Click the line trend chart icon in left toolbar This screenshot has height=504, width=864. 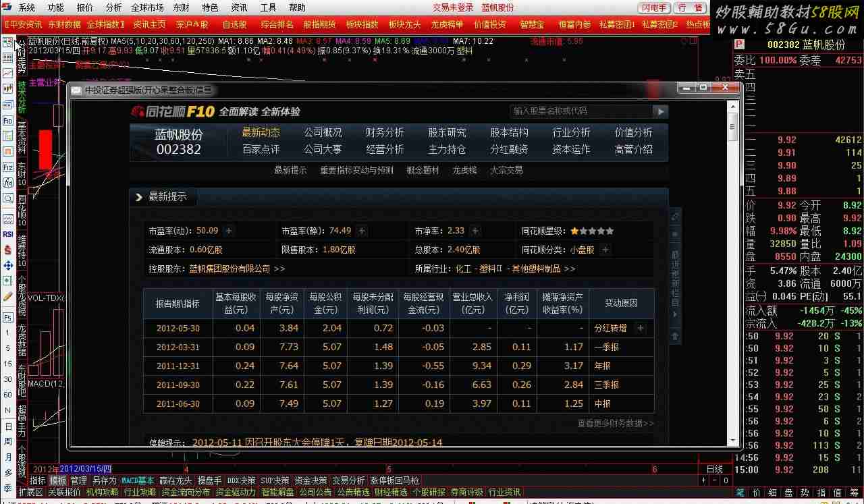point(8,73)
